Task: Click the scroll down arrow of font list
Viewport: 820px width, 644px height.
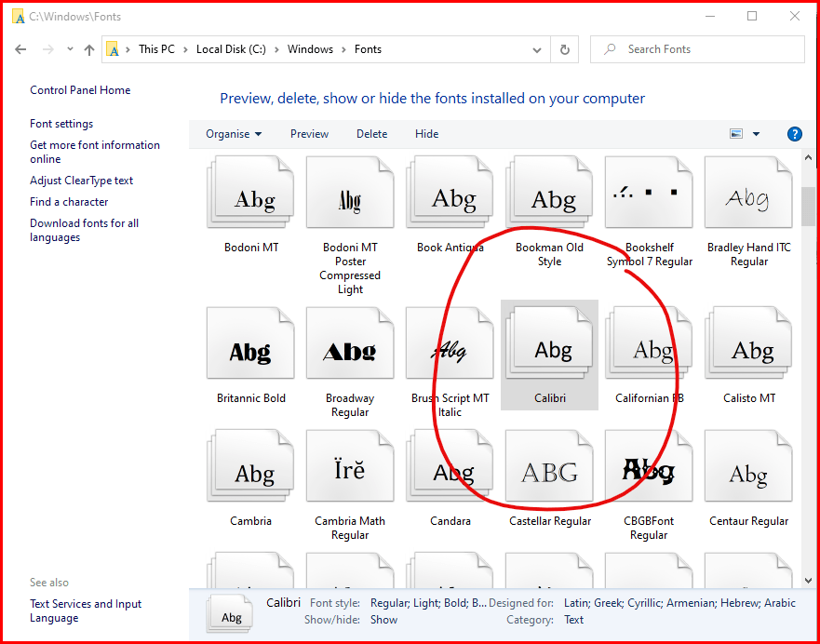Action: coord(809,580)
